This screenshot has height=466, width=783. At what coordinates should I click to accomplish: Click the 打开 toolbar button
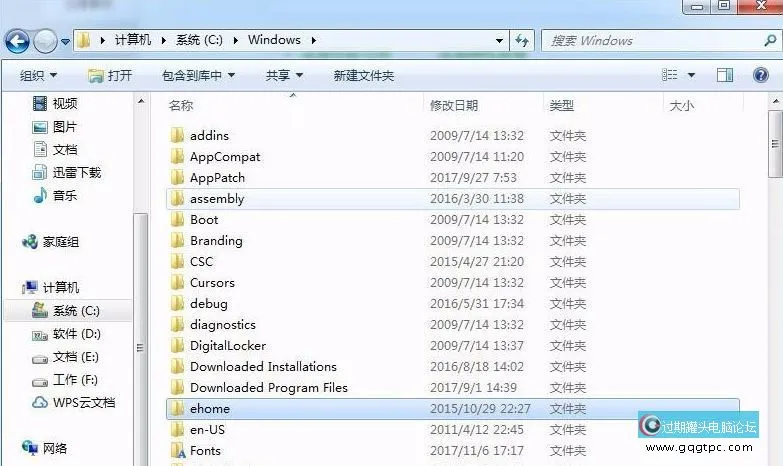110,75
